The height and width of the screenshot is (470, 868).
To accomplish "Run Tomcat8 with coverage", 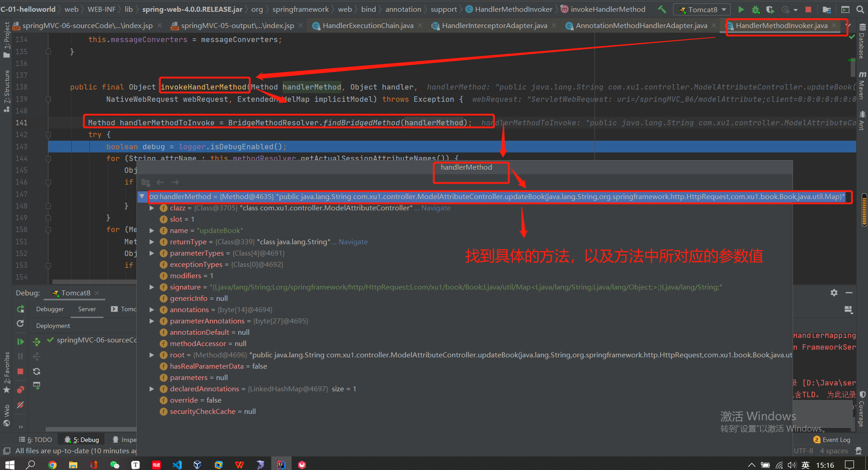I will (770, 9).
